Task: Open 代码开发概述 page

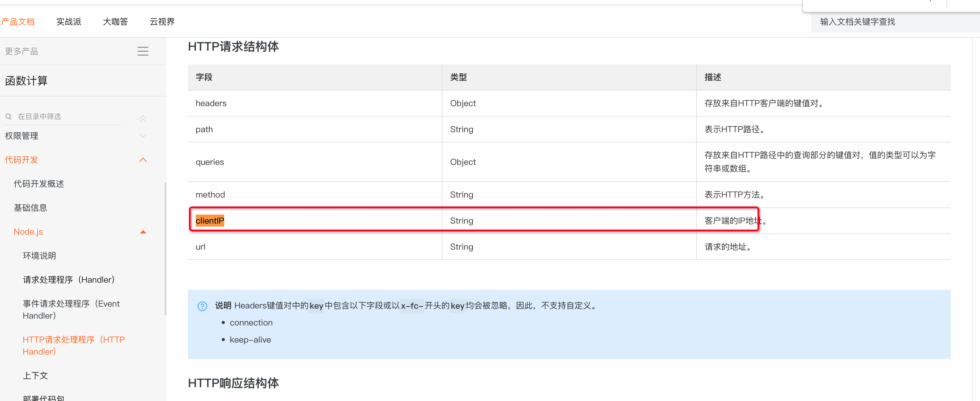Action: [39, 184]
